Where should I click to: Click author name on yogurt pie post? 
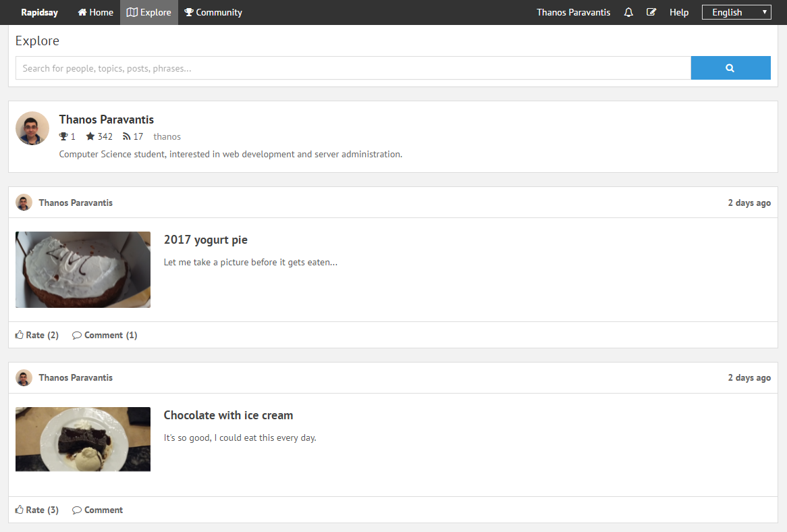[x=76, y=203]
